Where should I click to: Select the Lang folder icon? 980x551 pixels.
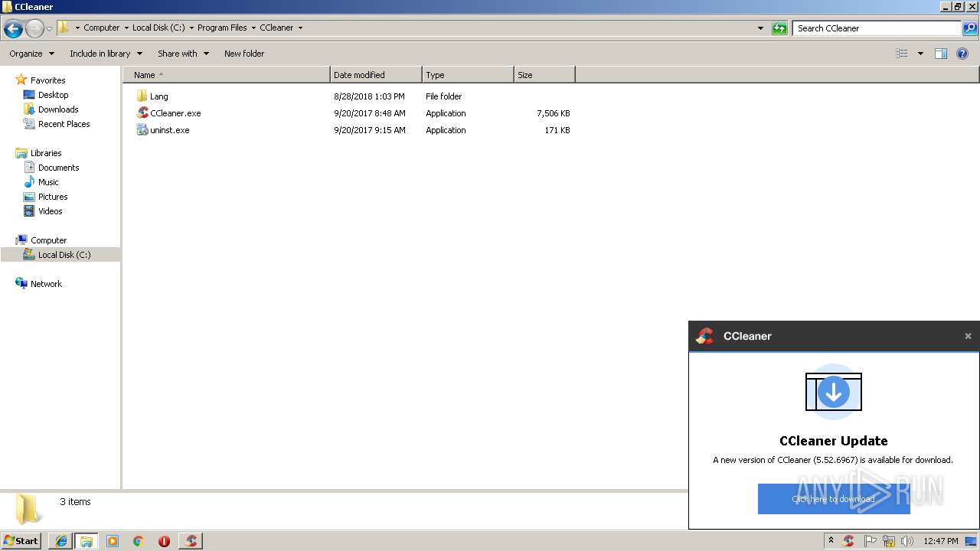(x=142, y=96)
